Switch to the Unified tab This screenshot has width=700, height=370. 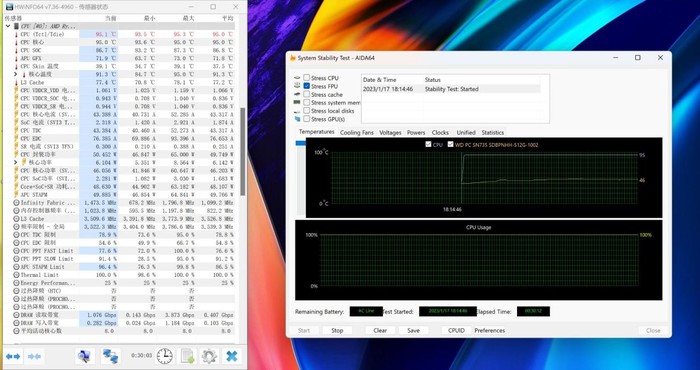(466, 133)
